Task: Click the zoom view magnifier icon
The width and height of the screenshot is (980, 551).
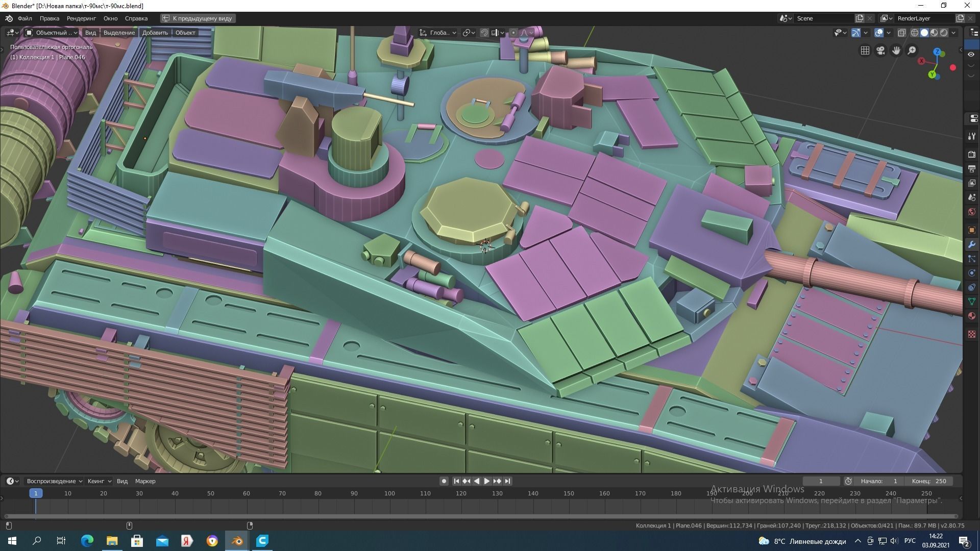Action: [x=912, y=51]
